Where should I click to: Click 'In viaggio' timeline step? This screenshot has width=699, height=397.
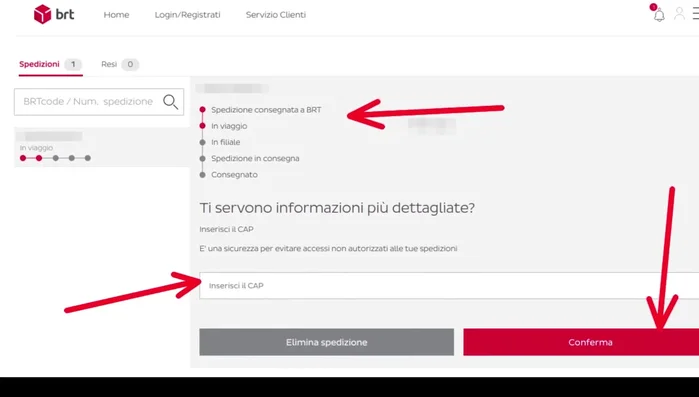(x=229, y=126)
